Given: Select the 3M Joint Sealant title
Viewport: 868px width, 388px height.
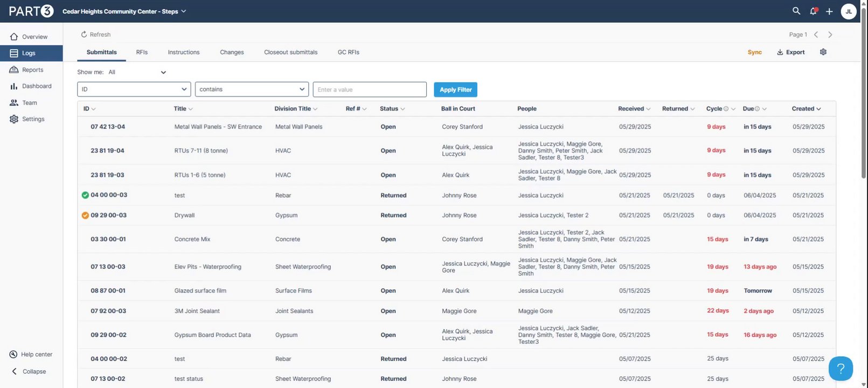Looking at the screenshot, I should [x=197, y=311].
